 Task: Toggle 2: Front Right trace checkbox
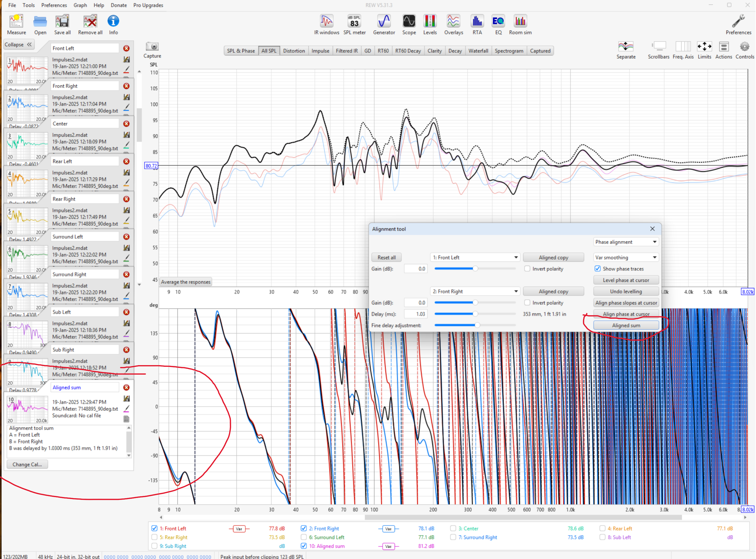coord(304,528)
